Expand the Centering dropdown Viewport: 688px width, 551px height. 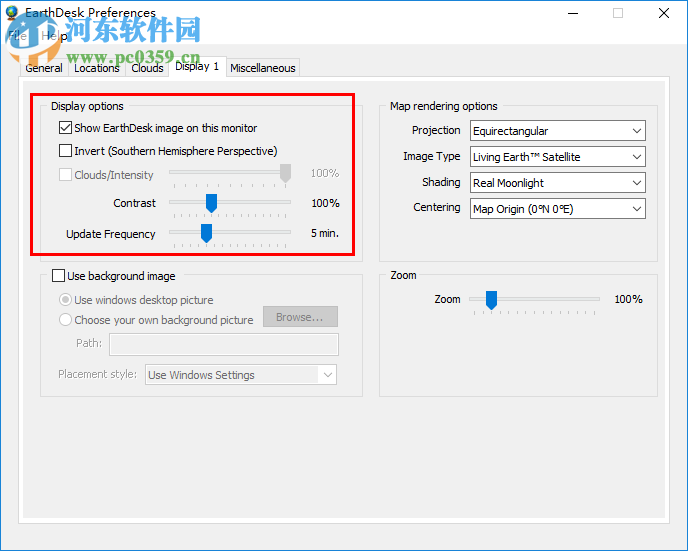(x=558, y=209)
